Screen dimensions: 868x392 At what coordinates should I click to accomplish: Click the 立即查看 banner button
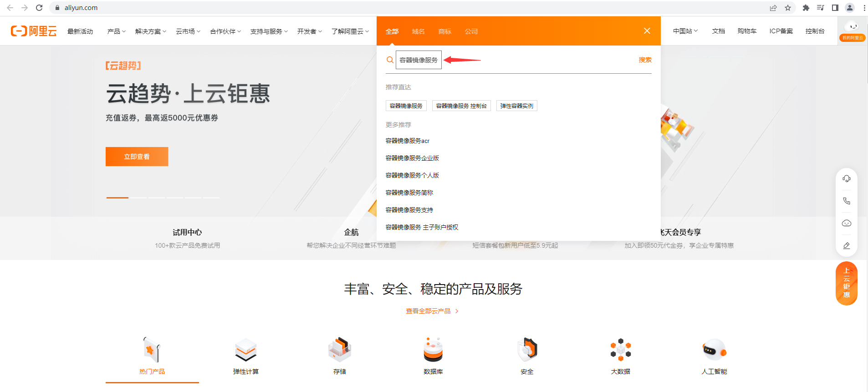[137, 157]
